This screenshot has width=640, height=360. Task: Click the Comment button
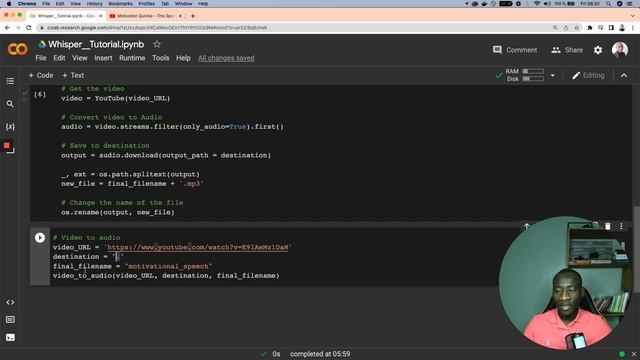515,50
